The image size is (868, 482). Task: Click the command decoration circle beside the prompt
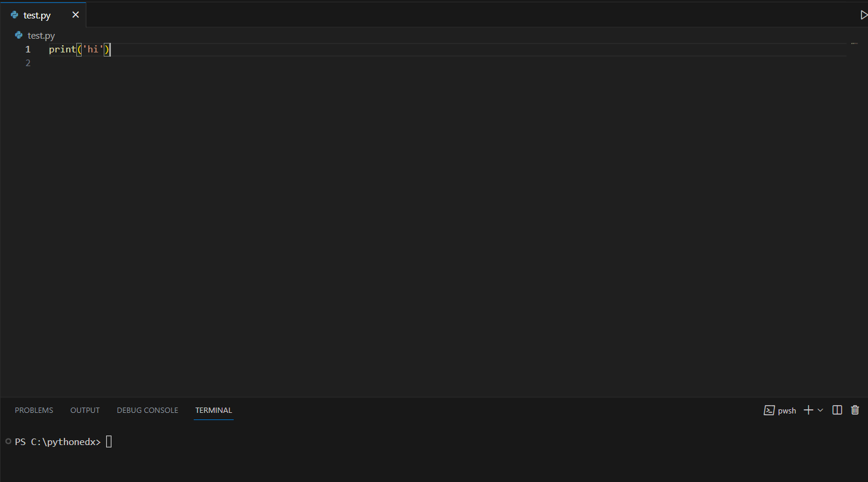(8, 441)
